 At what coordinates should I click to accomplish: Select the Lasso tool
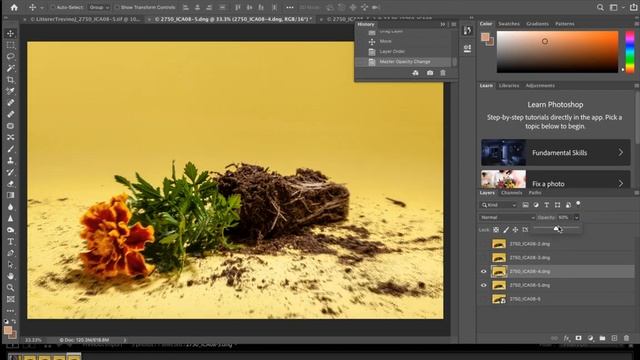tap(11, 56)
